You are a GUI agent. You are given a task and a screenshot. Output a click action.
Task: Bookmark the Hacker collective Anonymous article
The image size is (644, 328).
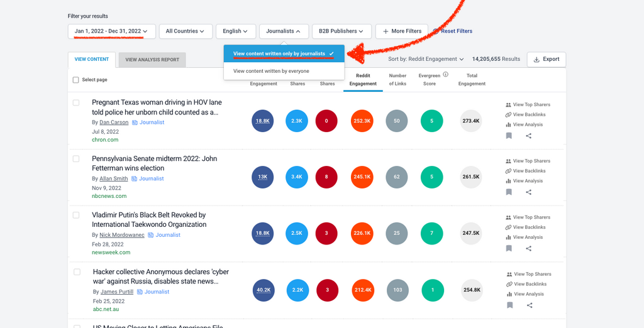pos(509,305)
